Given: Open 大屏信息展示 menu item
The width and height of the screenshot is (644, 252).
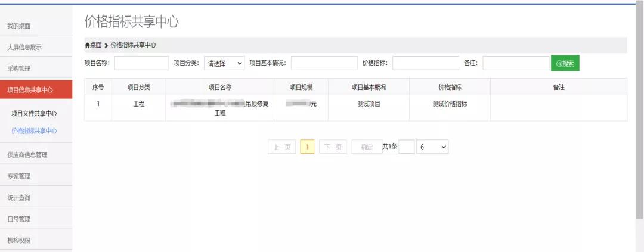Looking at the screenshot, I should point(24,48).
